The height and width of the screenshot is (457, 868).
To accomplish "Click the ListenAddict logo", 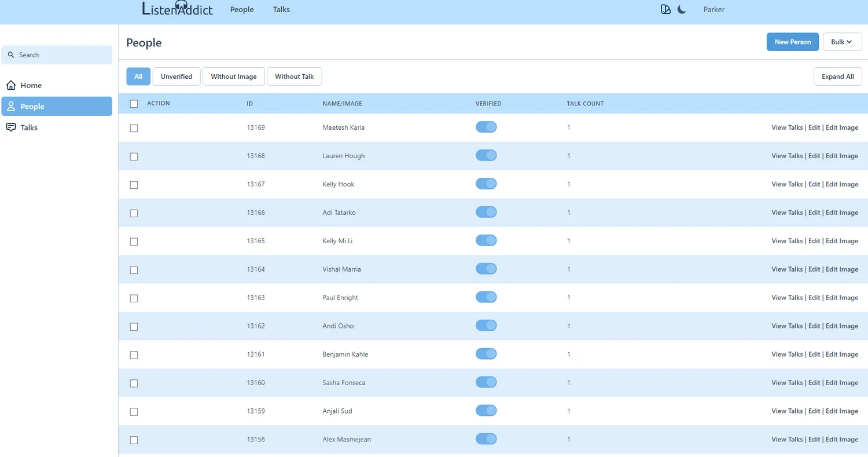I will [177, 9].
